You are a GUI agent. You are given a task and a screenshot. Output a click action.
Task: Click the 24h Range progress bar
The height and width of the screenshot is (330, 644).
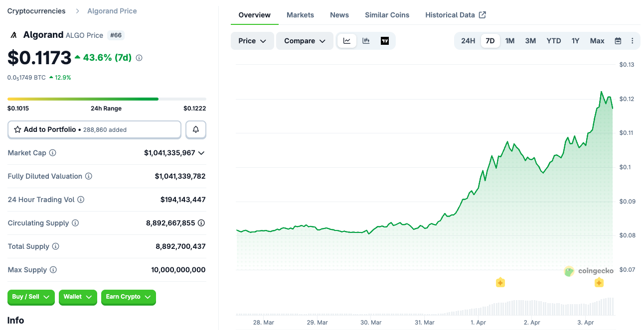(106, 99)
